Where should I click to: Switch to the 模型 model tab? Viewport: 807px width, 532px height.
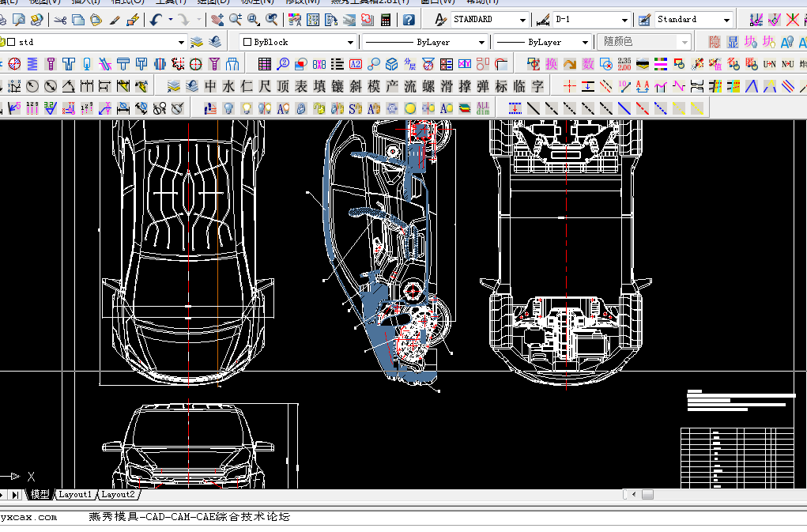click(40, 494)
